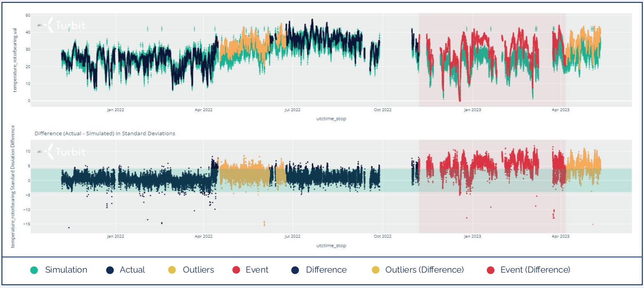Select the Jan 2022 tick on the upper chart
The width and height of the screenshot is (644, 288).
(x=115, y=110)
